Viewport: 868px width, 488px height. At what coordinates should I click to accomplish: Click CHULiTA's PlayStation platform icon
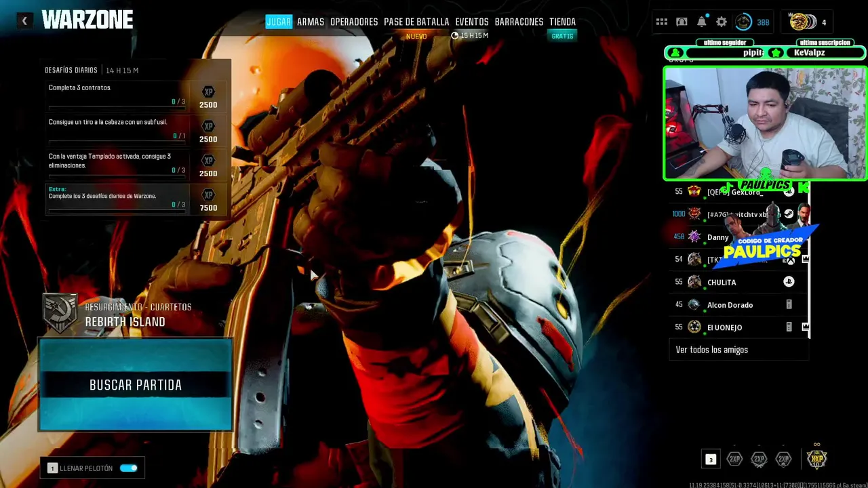pyautogui.click(x=789, y=281)
